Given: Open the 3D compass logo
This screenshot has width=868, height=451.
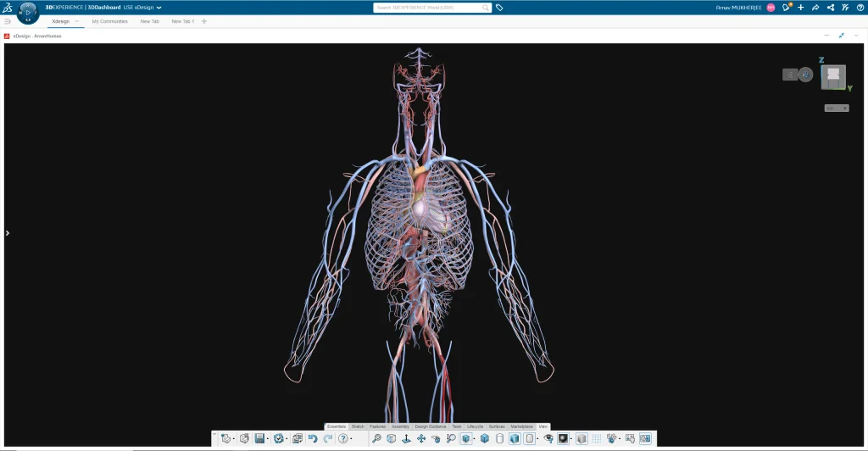Looking at the screenshot, I should click(x=28, y=12).
